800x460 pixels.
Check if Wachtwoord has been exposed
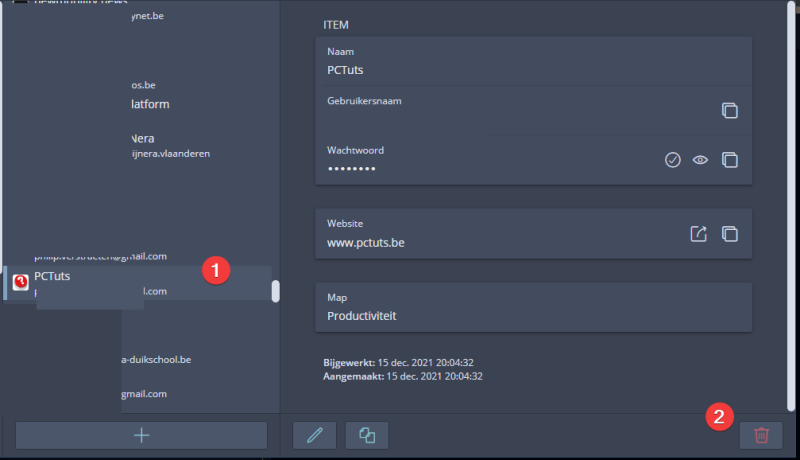[x=672, y=160]
